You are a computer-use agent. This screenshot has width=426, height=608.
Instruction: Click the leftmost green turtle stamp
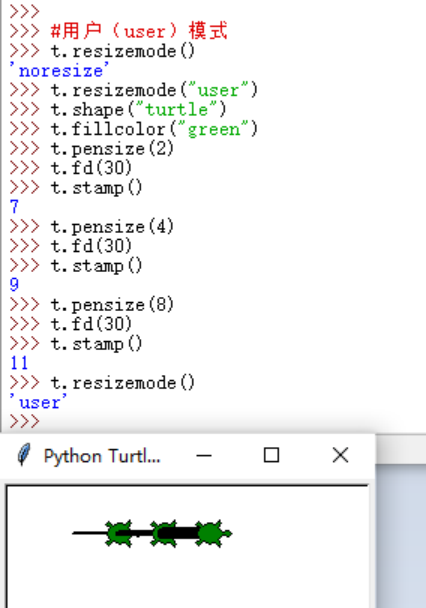click(119, 534)
